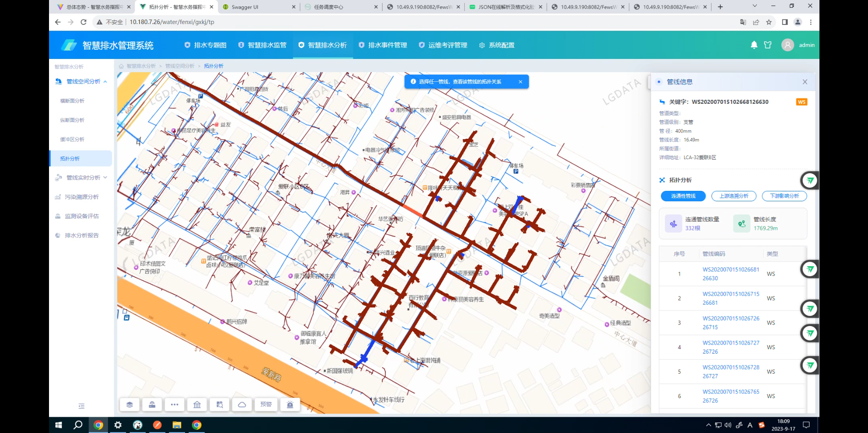
Task: Open the admin user avatar
Action: tap(788, 45)
